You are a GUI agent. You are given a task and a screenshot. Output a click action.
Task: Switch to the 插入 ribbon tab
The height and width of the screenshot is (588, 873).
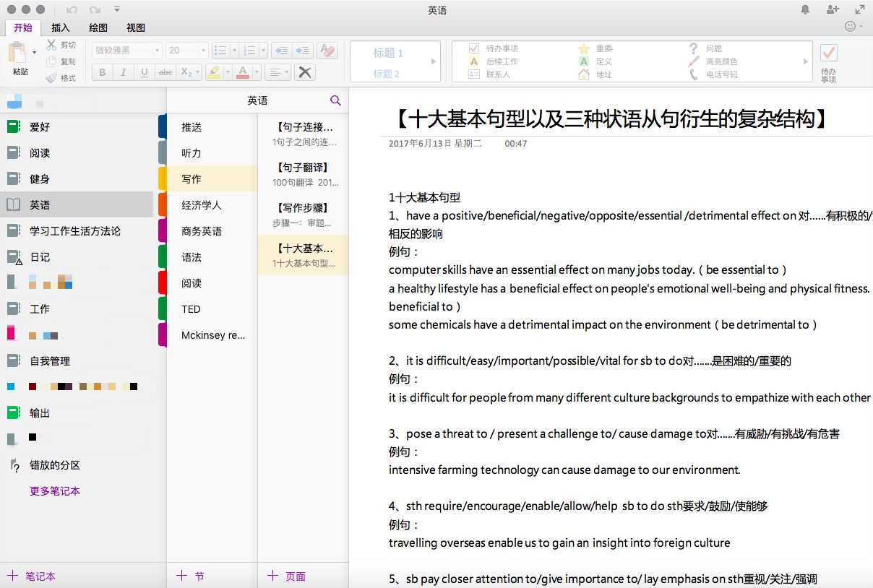61,27
